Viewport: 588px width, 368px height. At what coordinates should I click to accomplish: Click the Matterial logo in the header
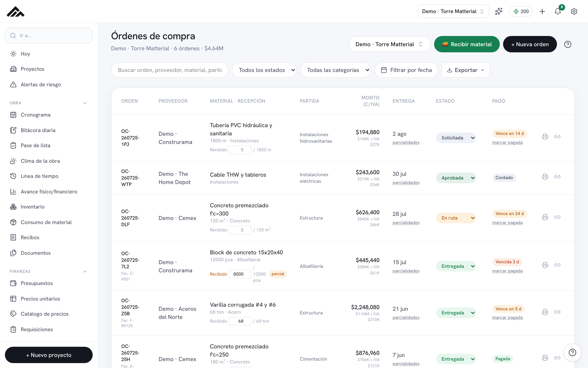15,11
